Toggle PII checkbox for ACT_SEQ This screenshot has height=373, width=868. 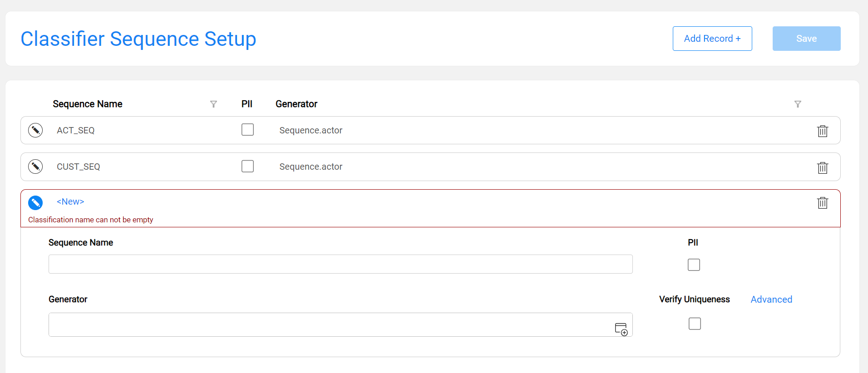[247, 130]
